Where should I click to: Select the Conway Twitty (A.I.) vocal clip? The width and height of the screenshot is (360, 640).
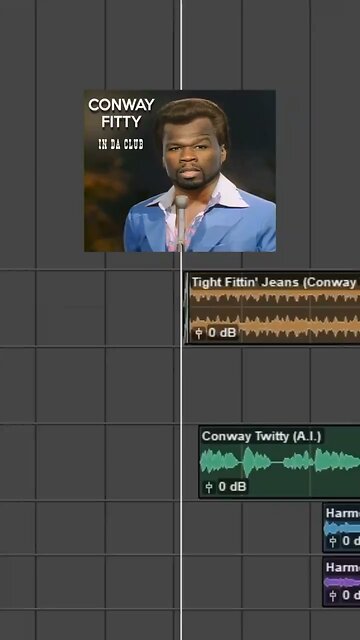280,462
